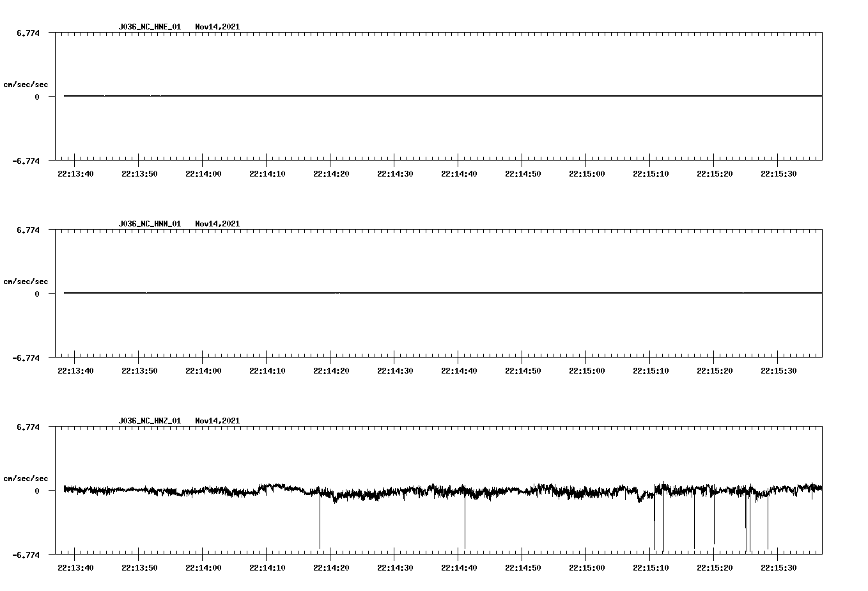Click the HNZ spike just before 22:14:20

pos(320,521)
